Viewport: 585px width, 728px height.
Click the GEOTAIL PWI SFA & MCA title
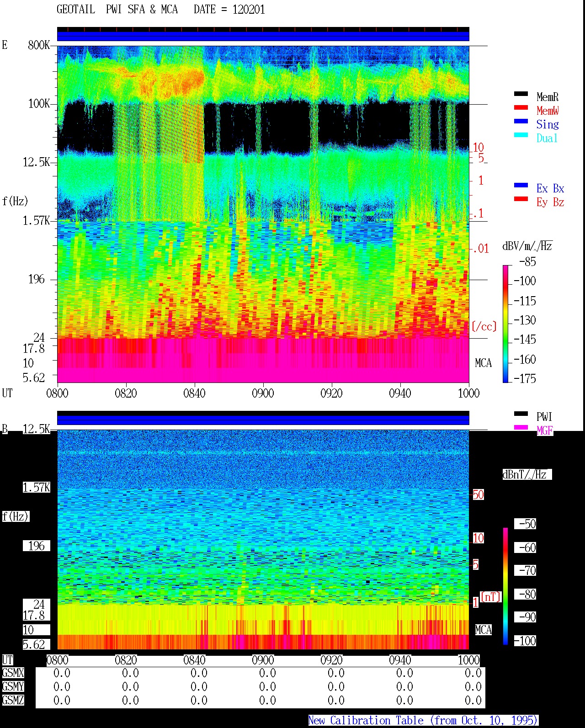coord(117,10)
